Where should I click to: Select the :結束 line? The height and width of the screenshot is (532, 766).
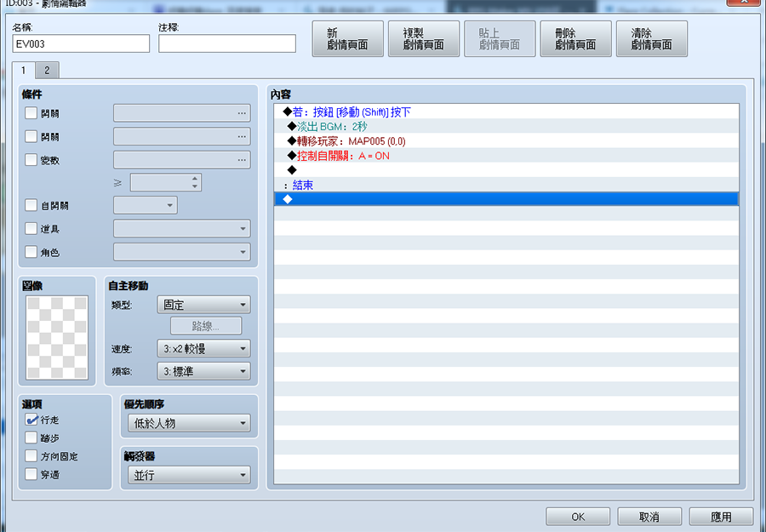[506, 185]
